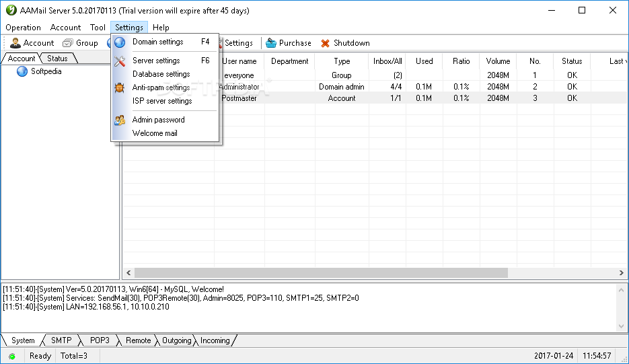Image resolution: width=629 pixels, height=364 pixels.
Task: Click the green status indicator light
Action: (x=12, y=356)
